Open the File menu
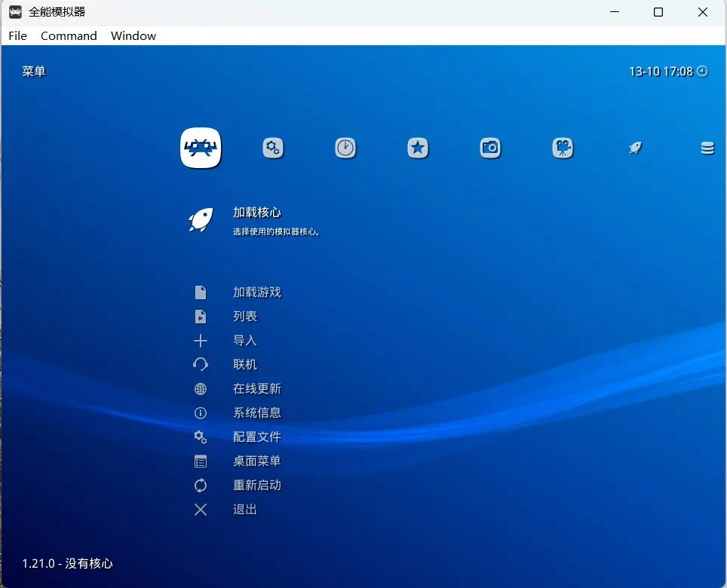This screenshot has height=588, width=727. click(x=17, y=35)
